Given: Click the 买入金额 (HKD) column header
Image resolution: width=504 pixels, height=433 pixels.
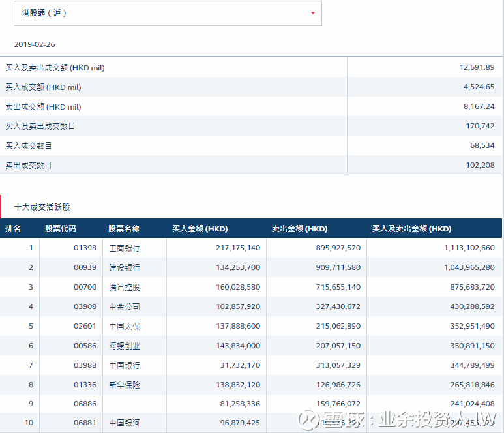Looking at the screenshot, I should tap(200, 228).
